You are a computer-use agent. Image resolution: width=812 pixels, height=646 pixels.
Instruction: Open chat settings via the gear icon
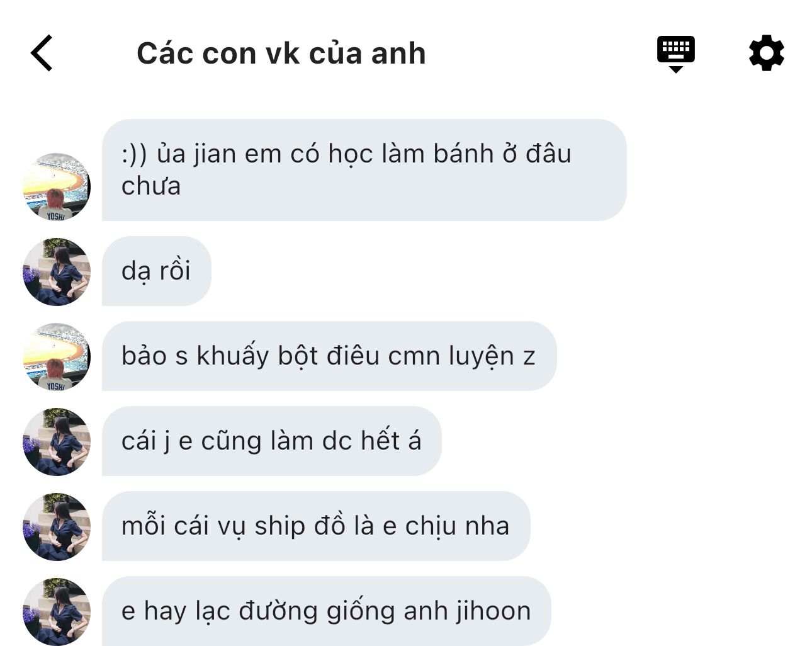[766, 53]
